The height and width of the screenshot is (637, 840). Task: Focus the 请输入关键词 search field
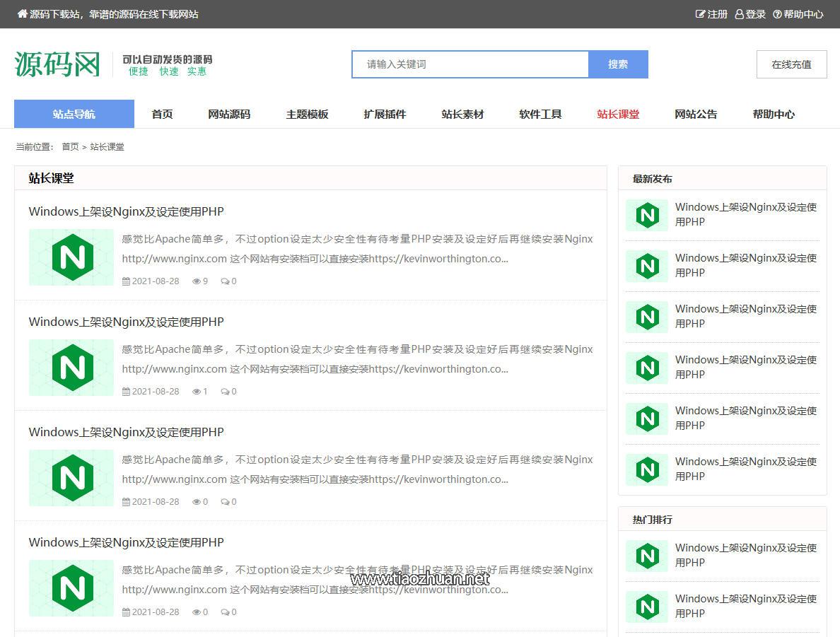click(470, 64)
